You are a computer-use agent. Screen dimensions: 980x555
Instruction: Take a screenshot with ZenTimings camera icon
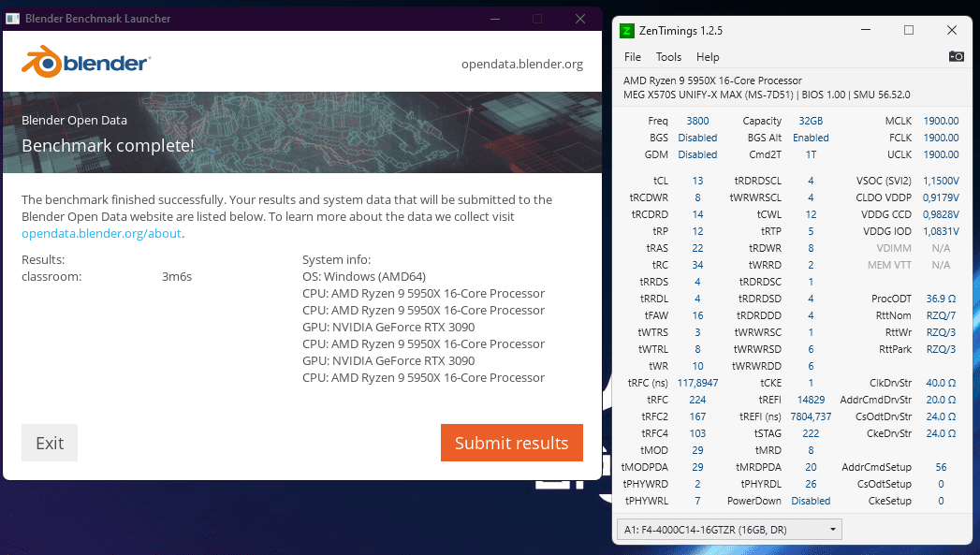[x=956, y=56]
